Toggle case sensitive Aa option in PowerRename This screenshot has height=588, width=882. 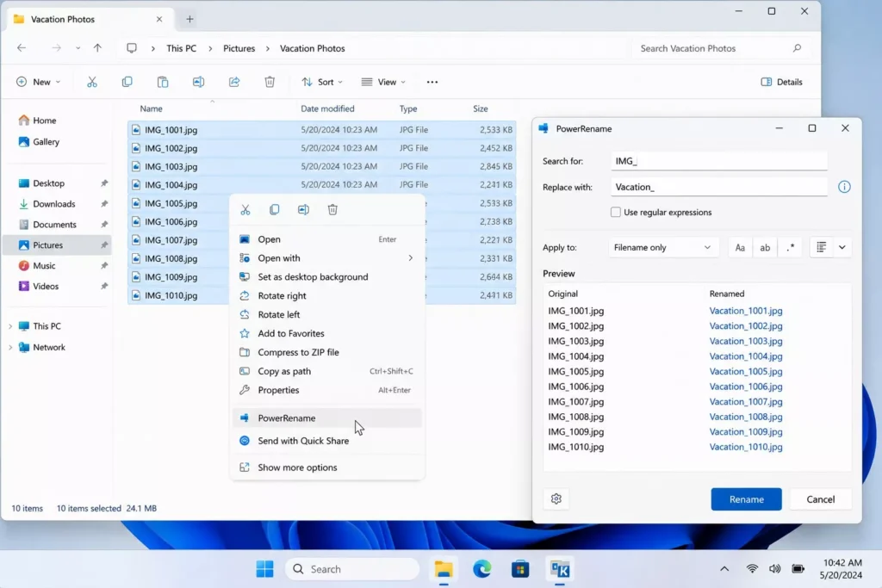click(x=740, y=247)
